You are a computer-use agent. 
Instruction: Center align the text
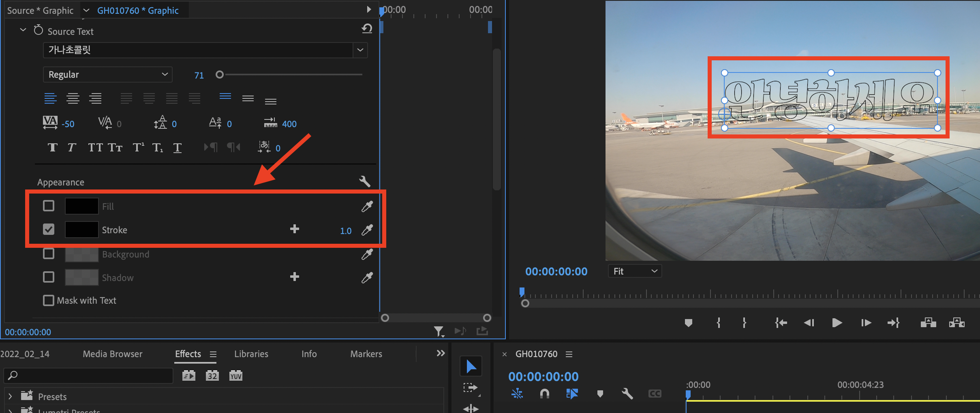[x=73, y=98]
